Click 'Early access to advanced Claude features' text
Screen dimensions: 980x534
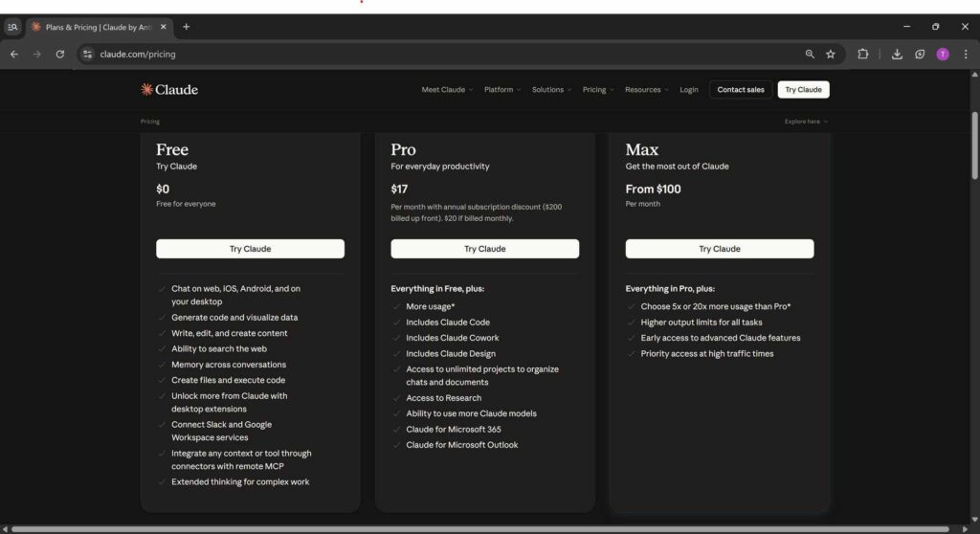720,338
